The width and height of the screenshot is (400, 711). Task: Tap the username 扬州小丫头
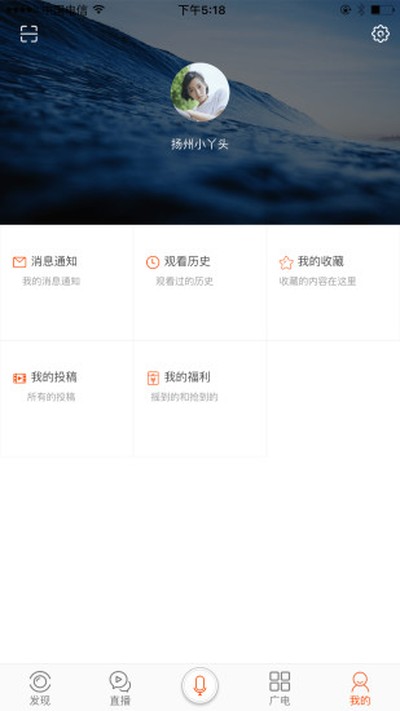[200, 145]
